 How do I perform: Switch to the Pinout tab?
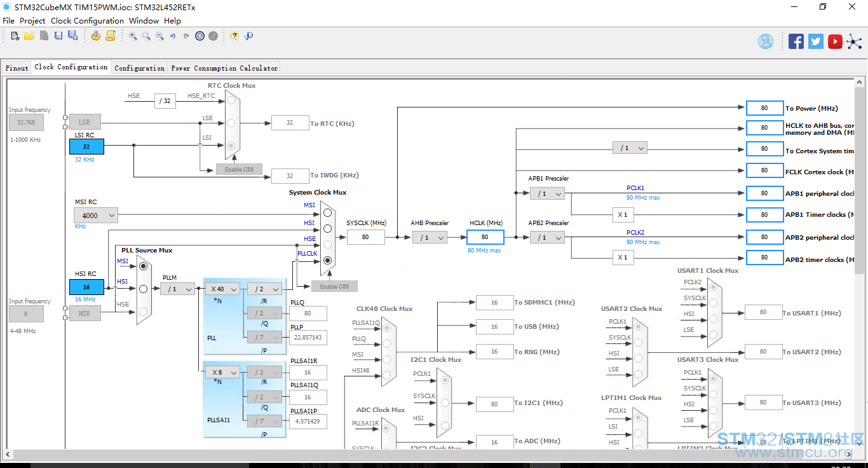[17, 68]
